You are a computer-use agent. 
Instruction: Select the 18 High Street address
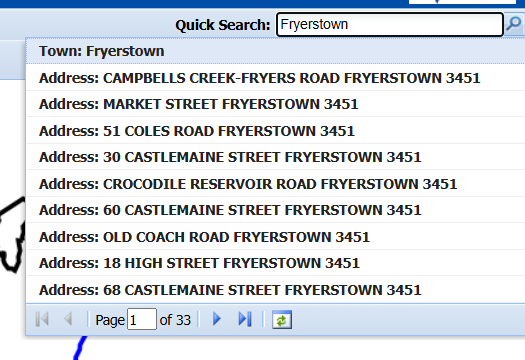(x=275, y=263)
